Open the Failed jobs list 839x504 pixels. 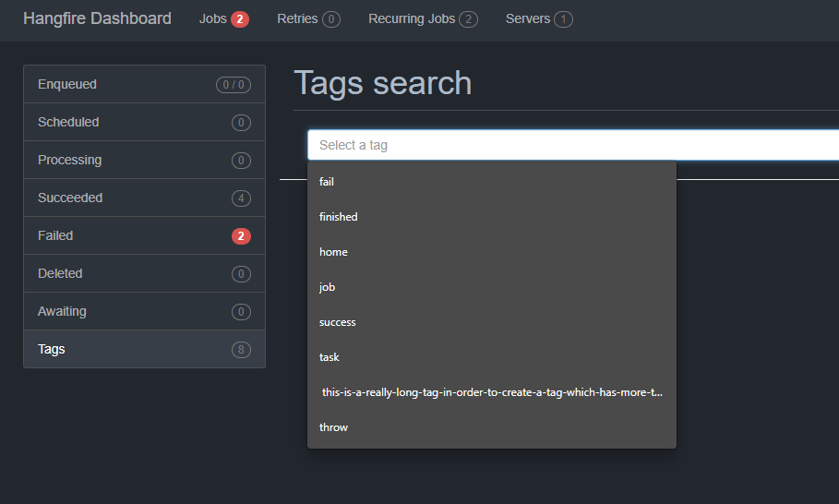145,236
